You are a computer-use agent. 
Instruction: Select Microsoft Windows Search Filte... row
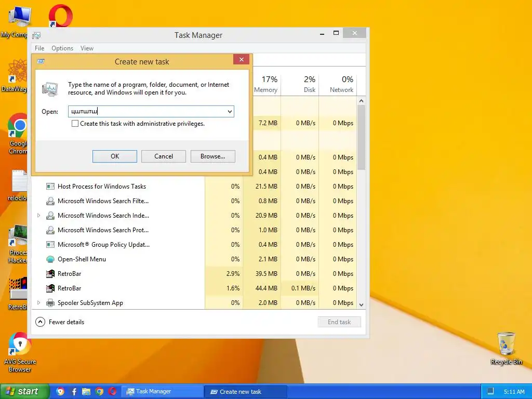click(195, 201)
